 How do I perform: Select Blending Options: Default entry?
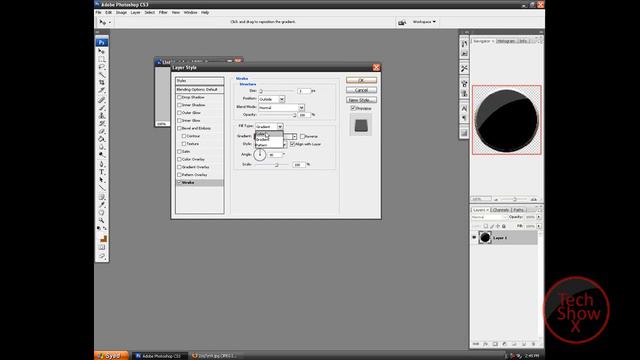pos(200,89)
